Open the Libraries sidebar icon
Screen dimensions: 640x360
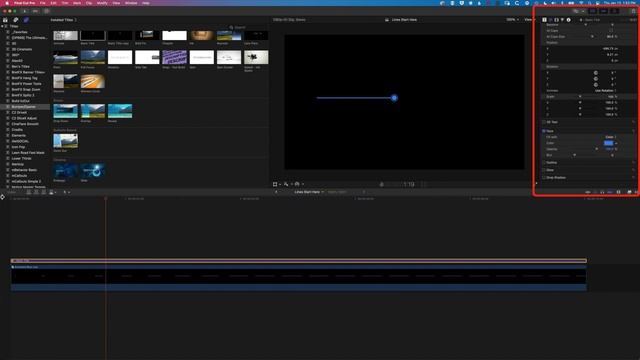point(5,20)
